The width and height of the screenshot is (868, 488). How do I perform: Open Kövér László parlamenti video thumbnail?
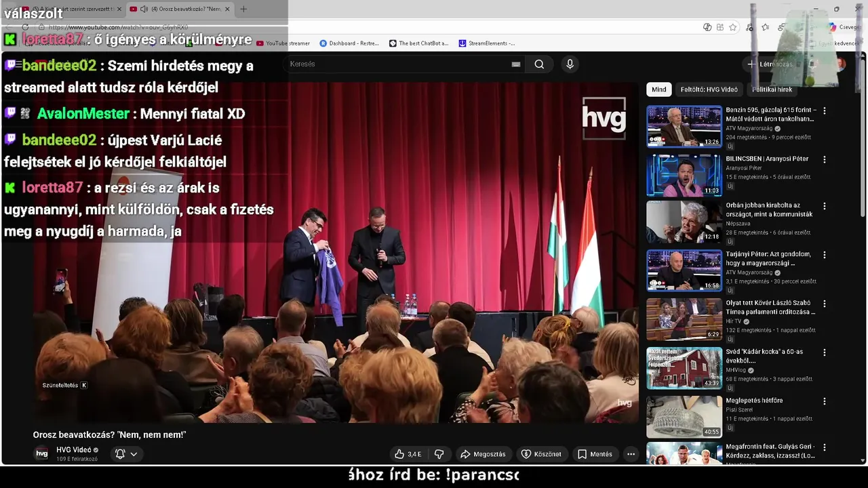click(x=684, y=320)
